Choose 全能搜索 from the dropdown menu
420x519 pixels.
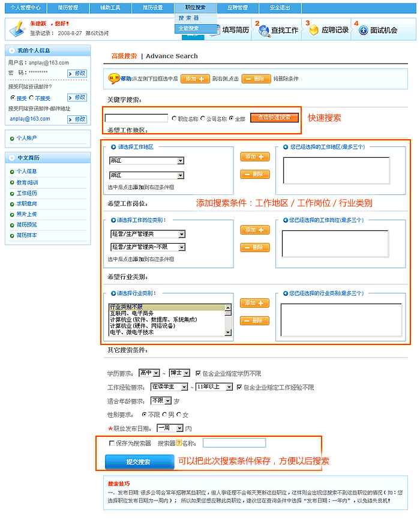coord(188,28)
